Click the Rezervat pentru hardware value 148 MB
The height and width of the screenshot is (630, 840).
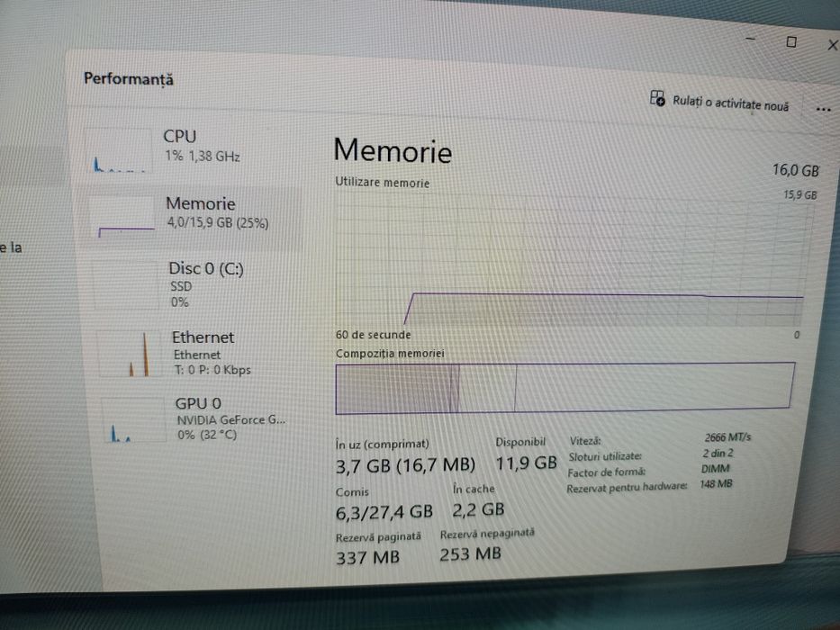716,484
